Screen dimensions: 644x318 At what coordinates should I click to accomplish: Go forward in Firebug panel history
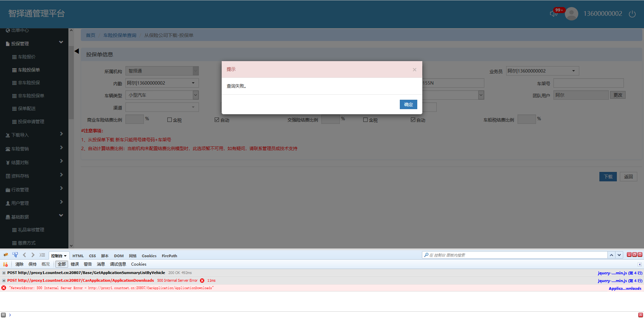pyautogui.click(x=33, y=255)
